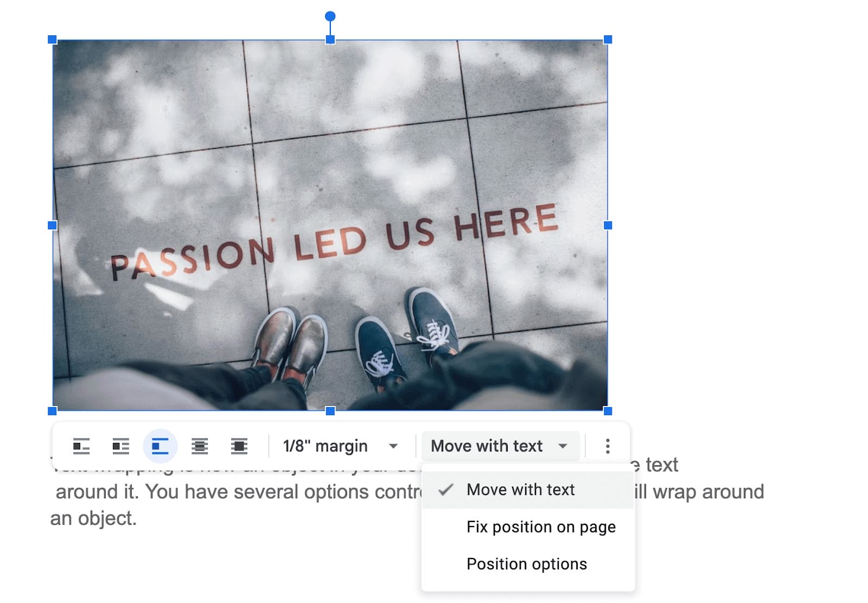Open the 1/8" margin dropdown
The image size is (868, 603).
click(341, 446)
